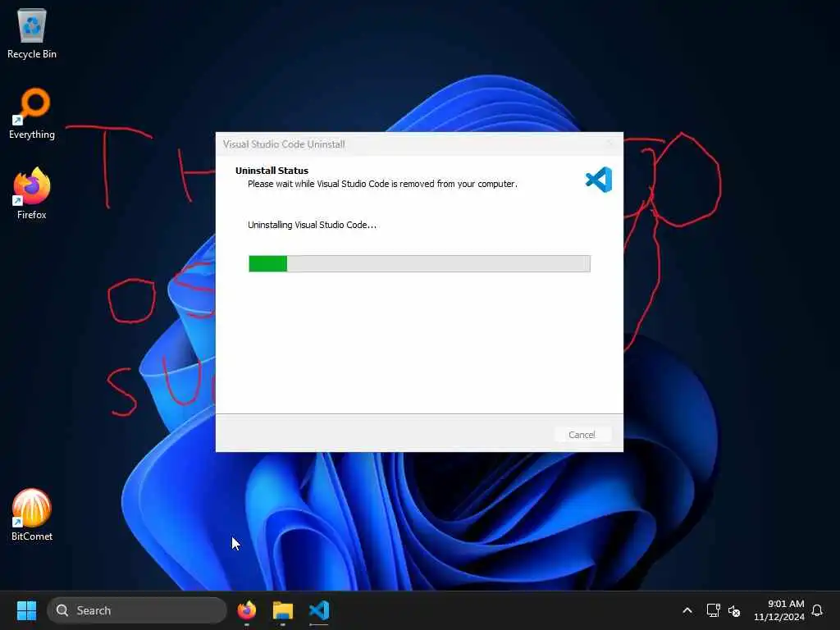
Task: Click the green uninstall progress bar
Action: [x=419, y=263]
